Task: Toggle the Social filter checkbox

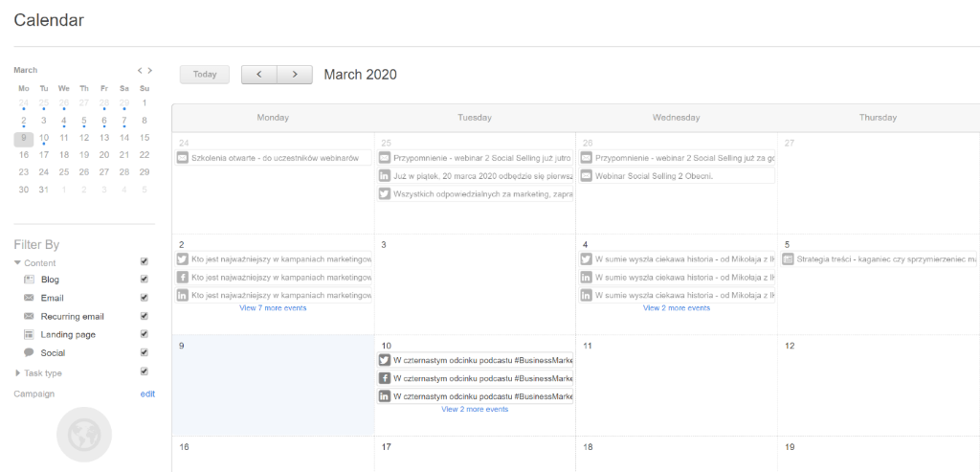Action: tap(145, 352)
